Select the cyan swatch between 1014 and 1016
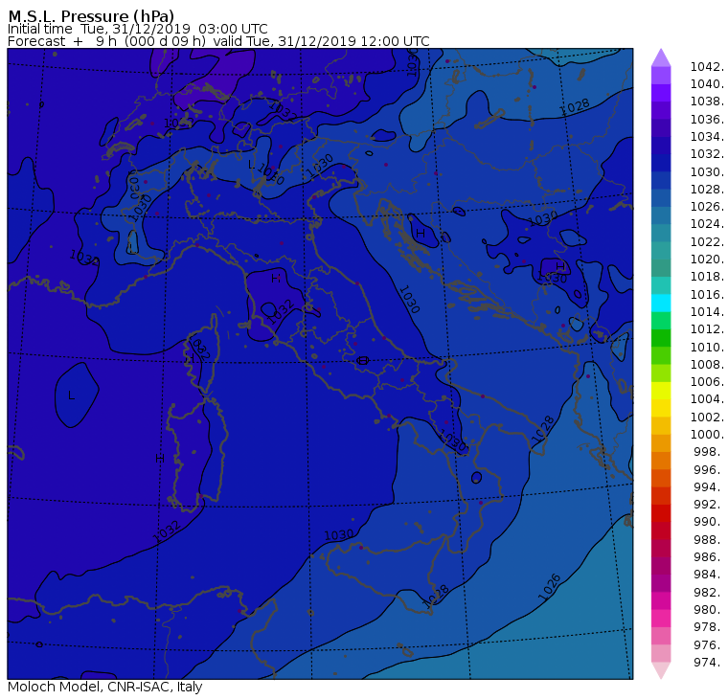The image size is (728, 700). point(661,303)
